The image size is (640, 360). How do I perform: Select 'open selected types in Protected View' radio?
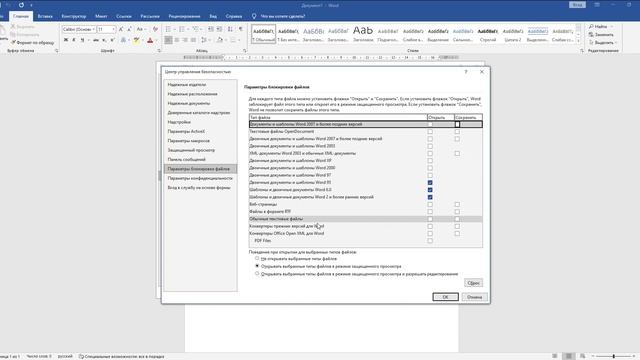coord(257,266)
